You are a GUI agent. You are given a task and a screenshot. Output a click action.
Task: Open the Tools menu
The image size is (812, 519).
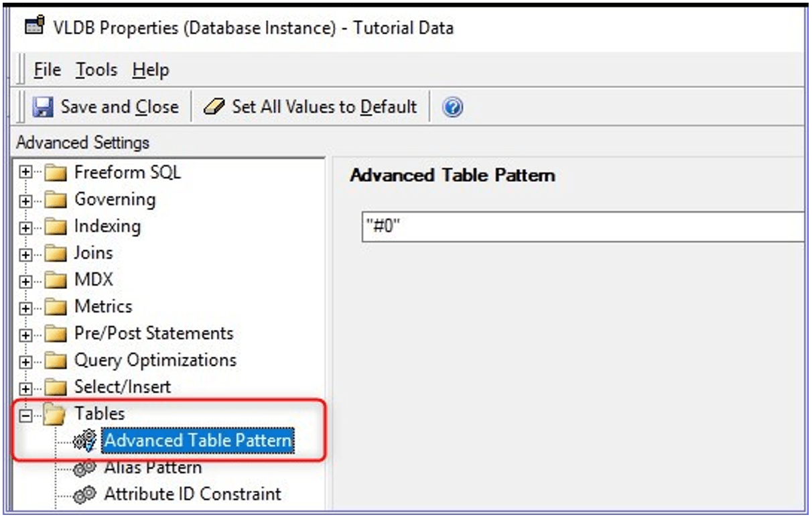point(96,70)
